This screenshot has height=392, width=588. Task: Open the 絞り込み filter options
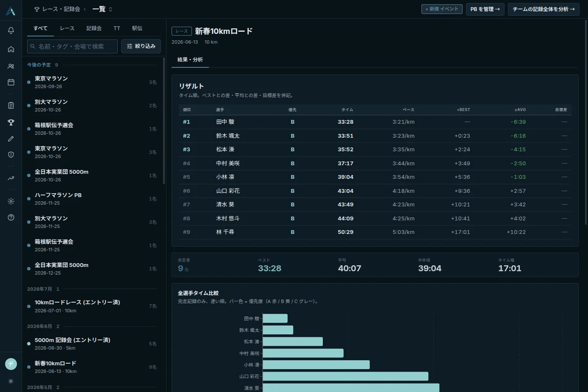click(141, 46)
